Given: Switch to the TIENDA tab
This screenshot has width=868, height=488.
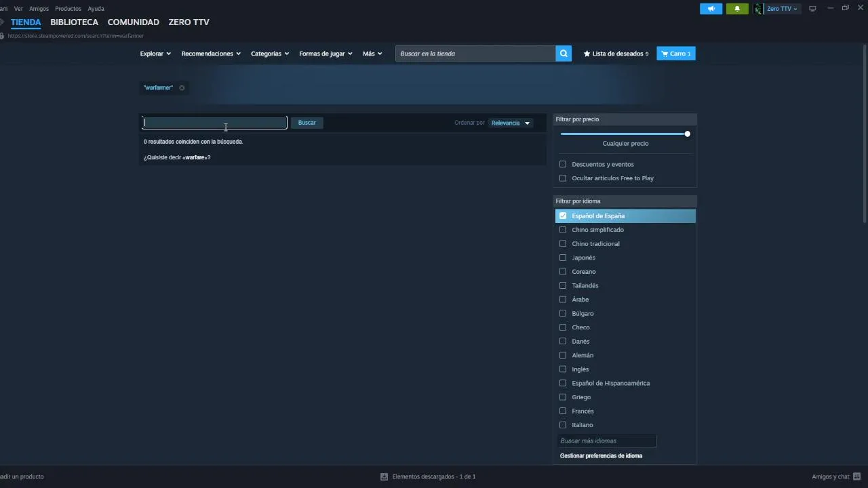Looking at the screenshot, I should click(26, 22).
